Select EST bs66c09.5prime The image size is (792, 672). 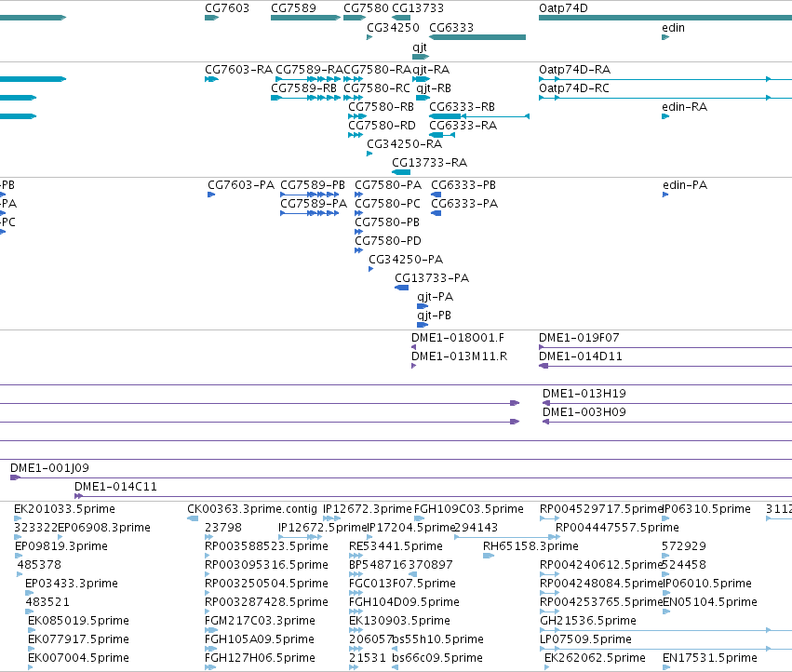436,658
